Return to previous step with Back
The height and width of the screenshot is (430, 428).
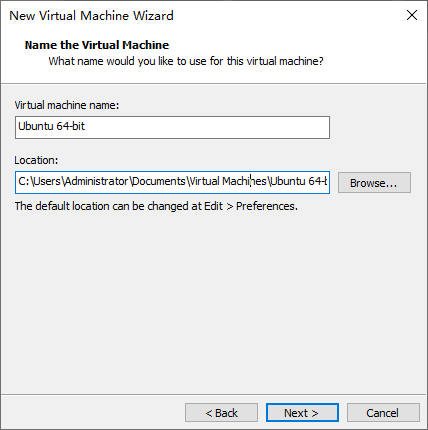point(221,413)
